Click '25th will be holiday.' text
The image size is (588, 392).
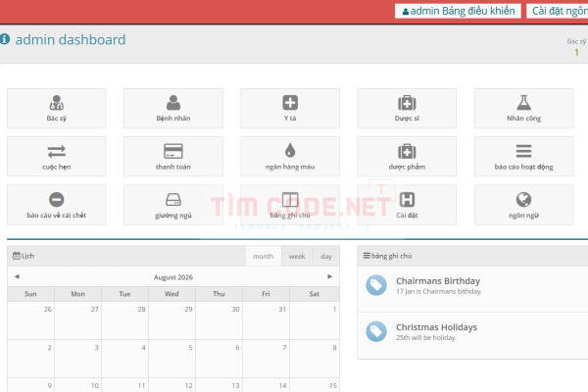pos(426,337)
